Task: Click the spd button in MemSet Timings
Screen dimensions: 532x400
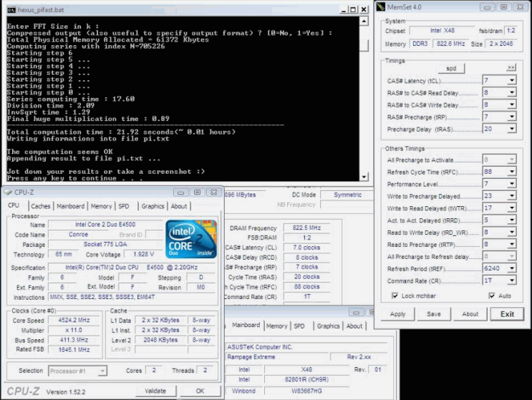Action: click(451, 68)
